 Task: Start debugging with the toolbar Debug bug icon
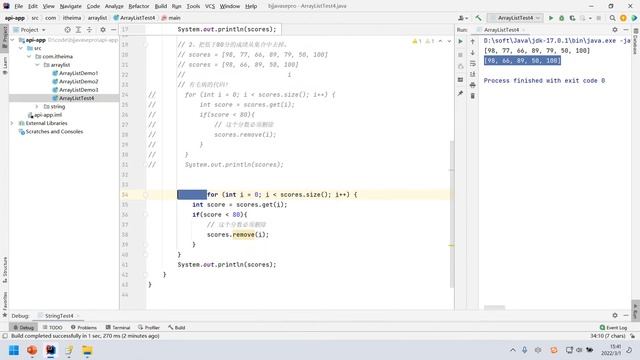coord(562,18)
